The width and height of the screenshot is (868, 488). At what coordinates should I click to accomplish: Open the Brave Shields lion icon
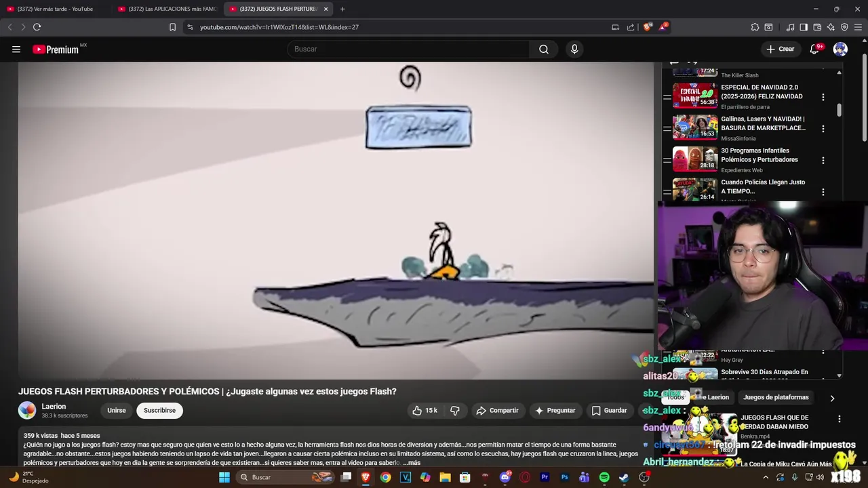648,27
